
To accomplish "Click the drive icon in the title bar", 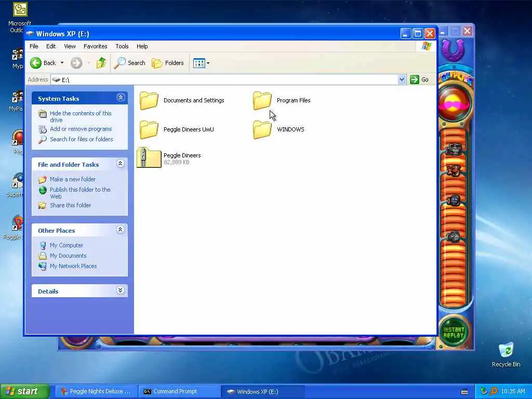I will click(x=30, y=34).
